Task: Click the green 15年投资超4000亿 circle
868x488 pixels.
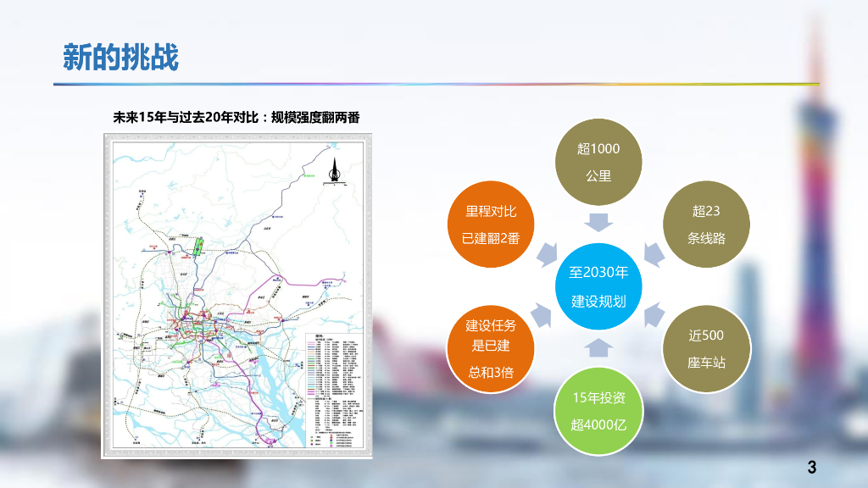Action: click(599, 411)
